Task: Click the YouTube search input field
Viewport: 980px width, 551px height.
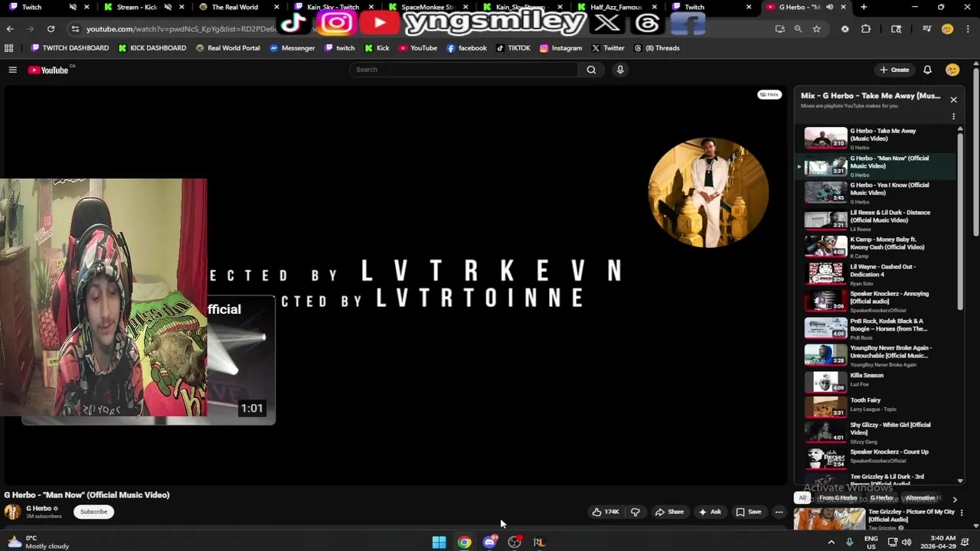Action: pyautogui.click(x=465, y=70)
